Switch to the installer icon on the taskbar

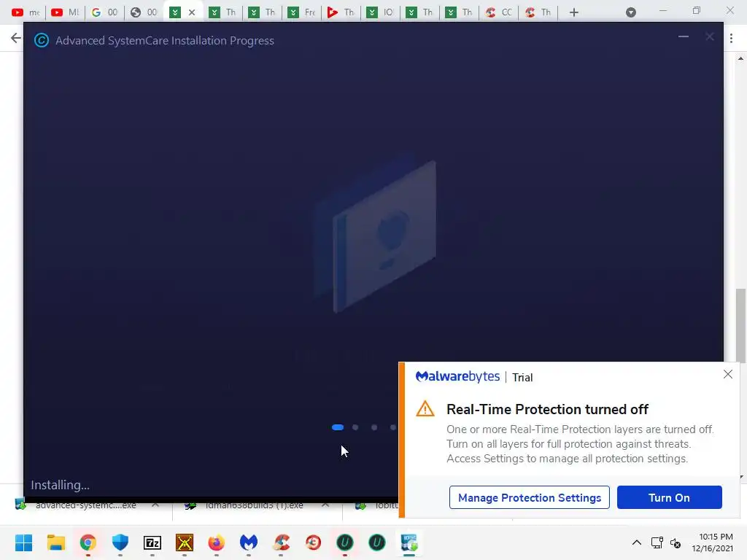[409, 542]
